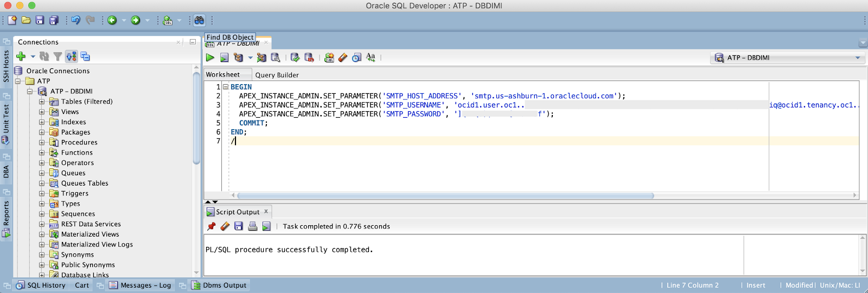Print the Script Output
868x293 pixels.
[253, 226]
